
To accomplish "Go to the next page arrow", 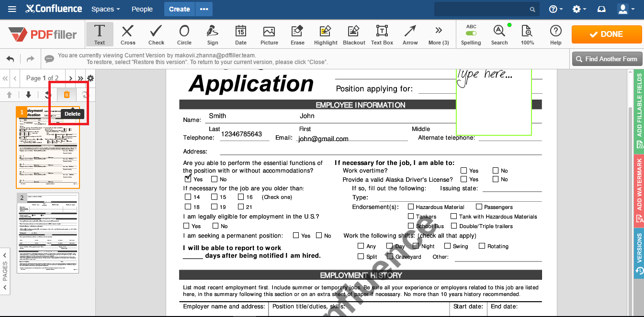I will (70, 78).
